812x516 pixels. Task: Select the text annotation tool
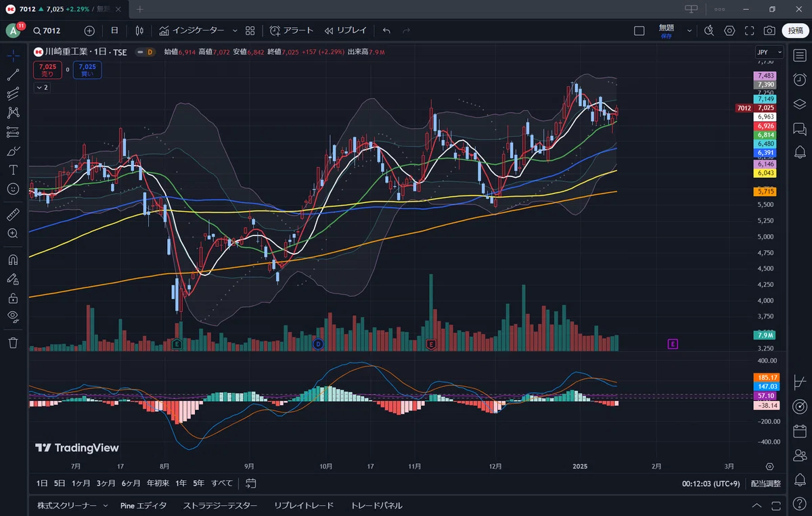[x=13, y=169]
